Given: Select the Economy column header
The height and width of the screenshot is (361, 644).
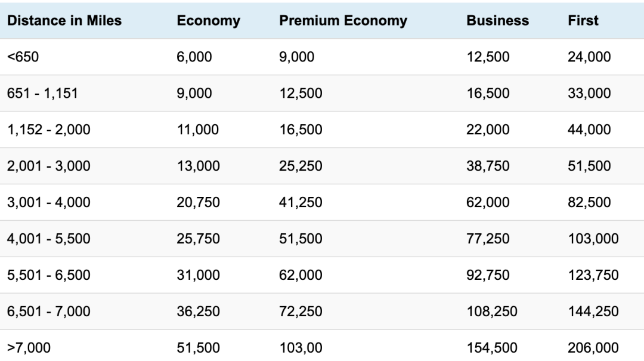Looking at the screenshot, I should [209, 21].
